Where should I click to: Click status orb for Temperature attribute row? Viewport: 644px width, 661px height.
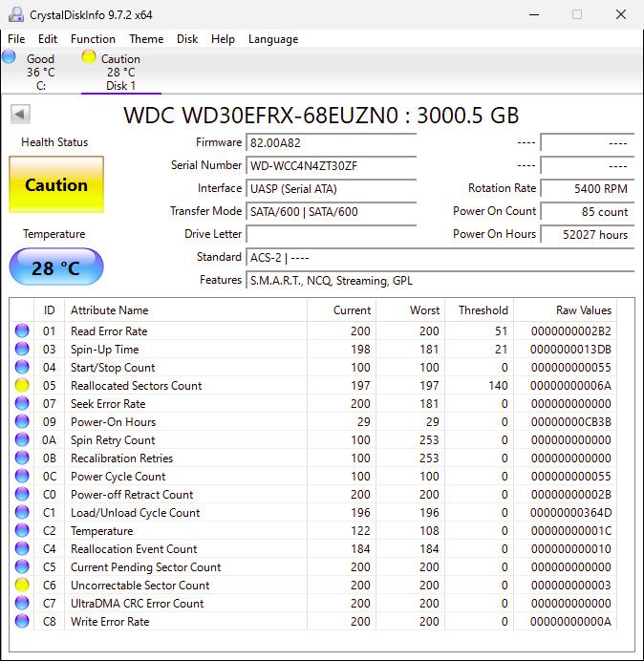(x=22, y=530)
